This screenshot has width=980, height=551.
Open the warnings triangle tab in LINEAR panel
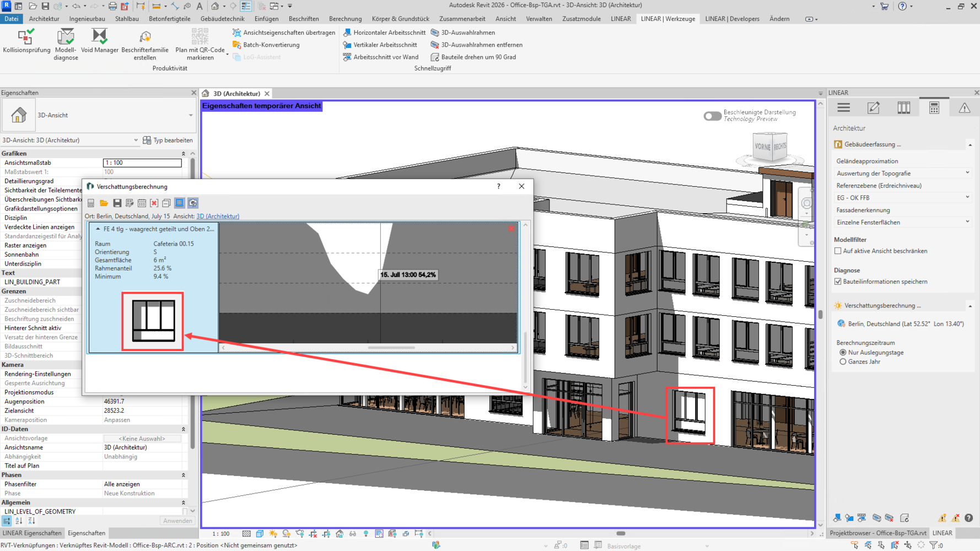click(x=964, y=108)
